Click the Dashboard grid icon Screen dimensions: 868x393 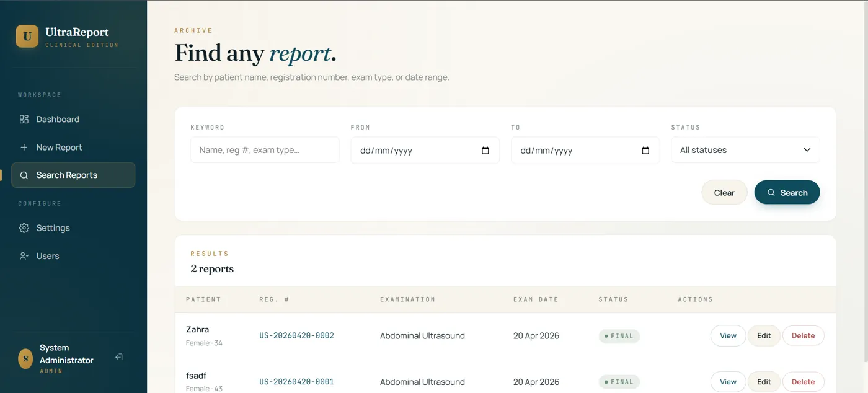coord(24,119)
